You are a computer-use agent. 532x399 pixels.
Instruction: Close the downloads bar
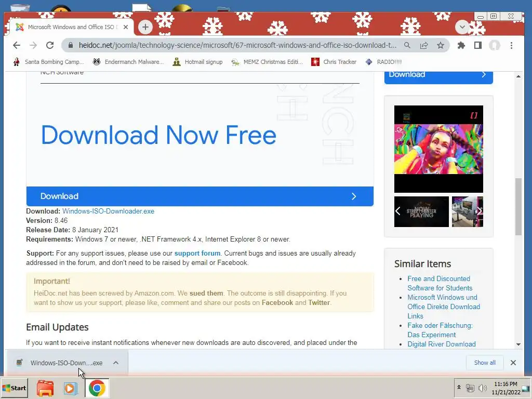point(513,363)
